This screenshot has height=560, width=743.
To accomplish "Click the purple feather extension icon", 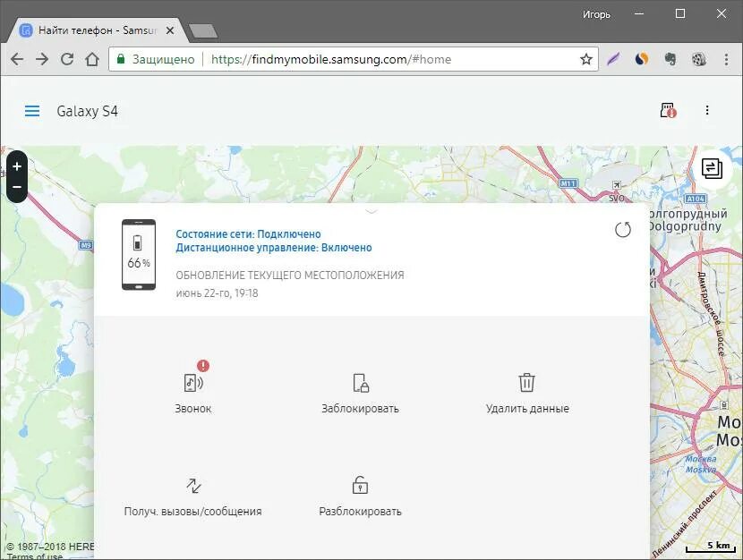I will point(613,59).
